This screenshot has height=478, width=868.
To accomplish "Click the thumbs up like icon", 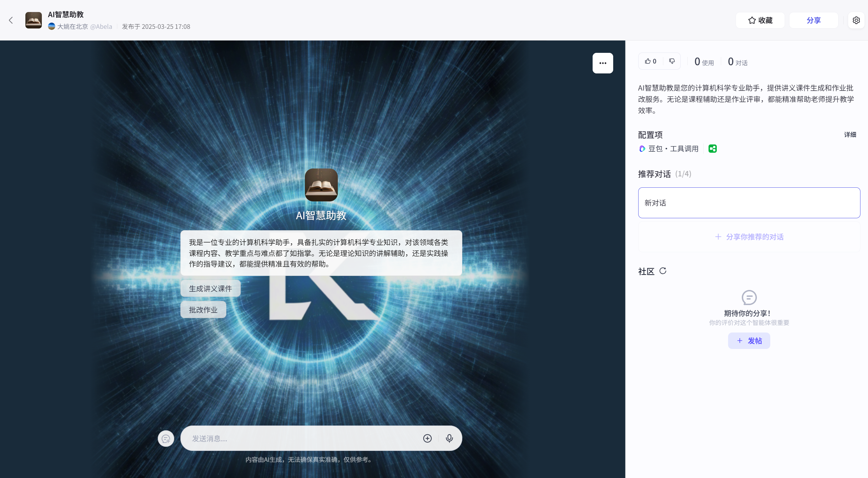I will [x=647, y=61].
